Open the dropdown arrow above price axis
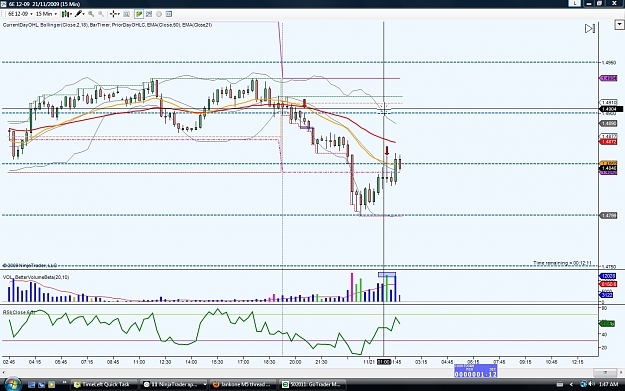Viewport: 625px width, 391px height. click(619, 25)
